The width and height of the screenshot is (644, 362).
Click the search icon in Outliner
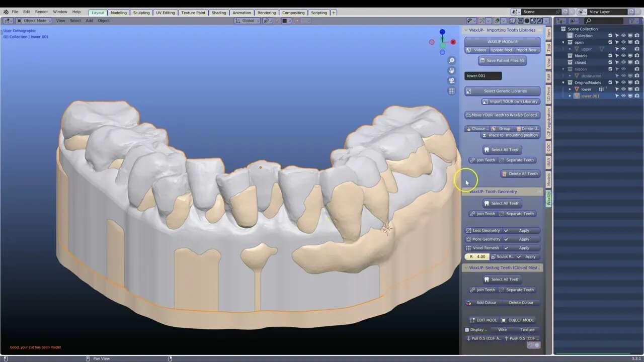[x=588, y=21]
